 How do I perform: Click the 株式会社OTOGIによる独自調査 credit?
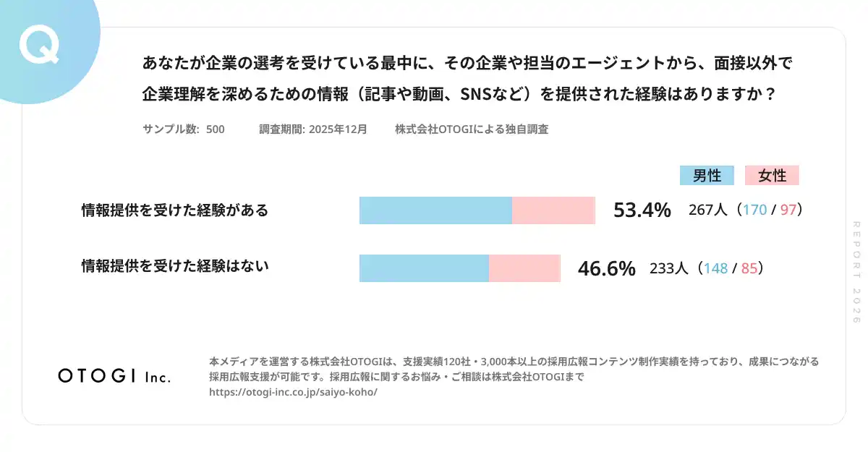point(472,129)
